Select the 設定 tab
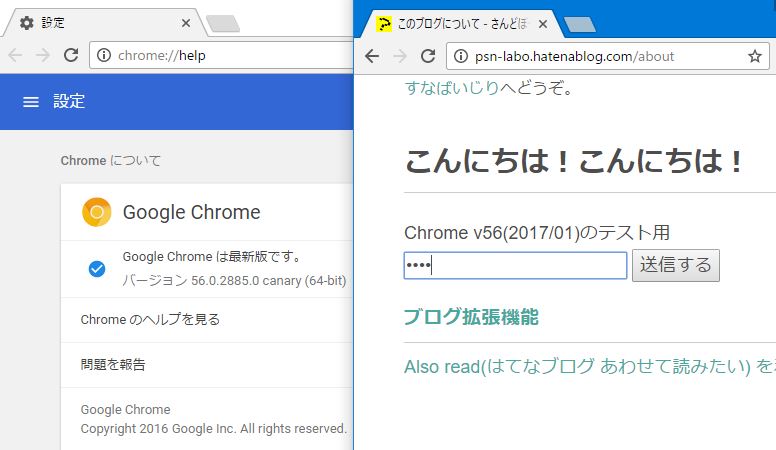 pyautogui.click(x=104, y=23)
